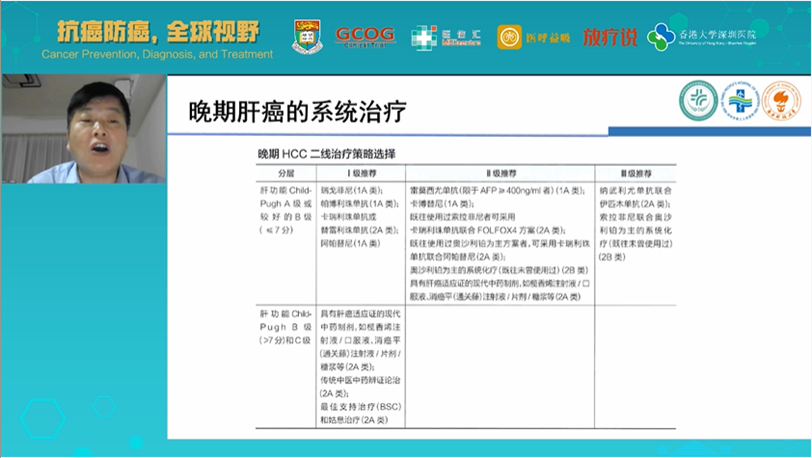Click the 香港大学深圳医院 logo
Viewport: 812px width, 458px height.
point(702,37)
